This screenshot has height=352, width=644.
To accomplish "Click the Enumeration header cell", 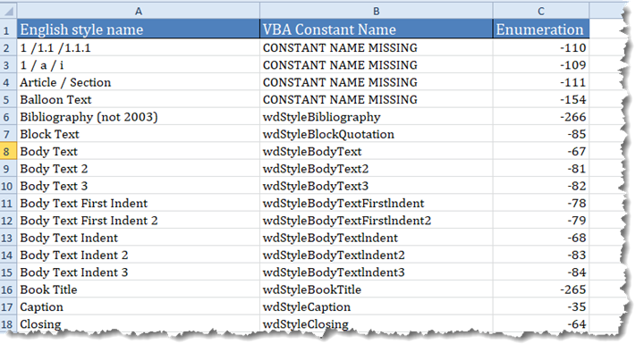I will (541, 29).
